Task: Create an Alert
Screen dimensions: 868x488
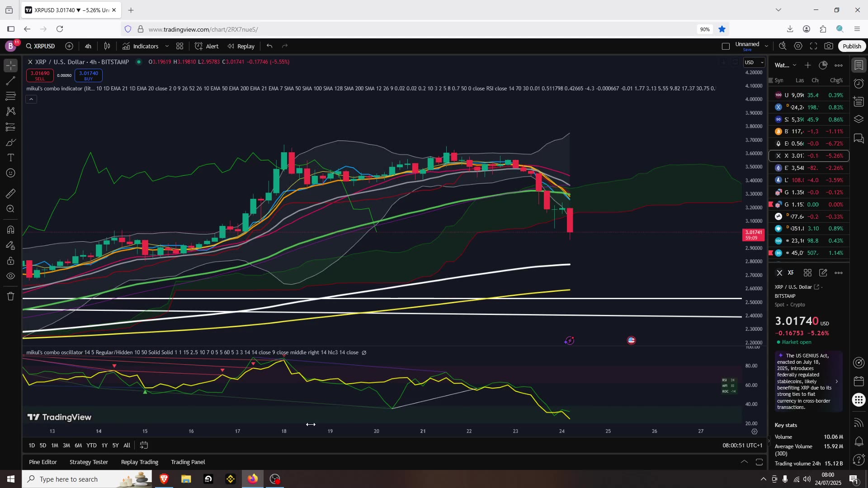Action: (x=207, y=46)
